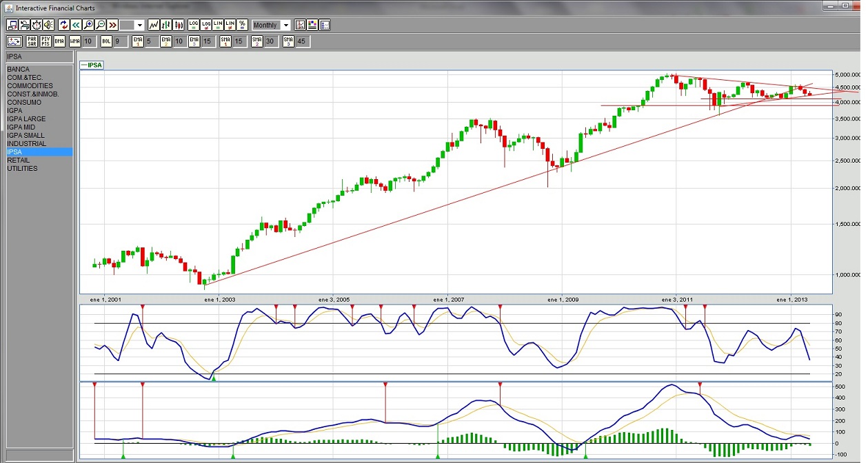868x463 pixels.
Task: Click the WMA period field showing 10
Action: pos(89,41)
